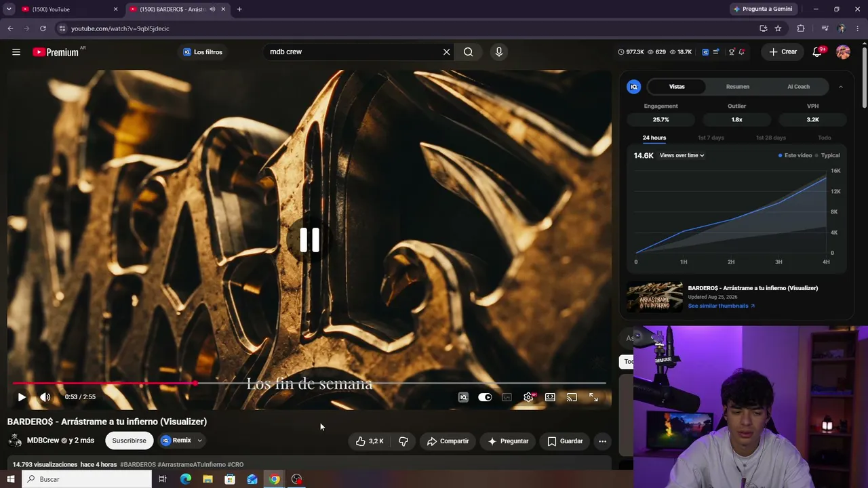
Task: Switch to the Vistas tab
Action: point(677,87)
